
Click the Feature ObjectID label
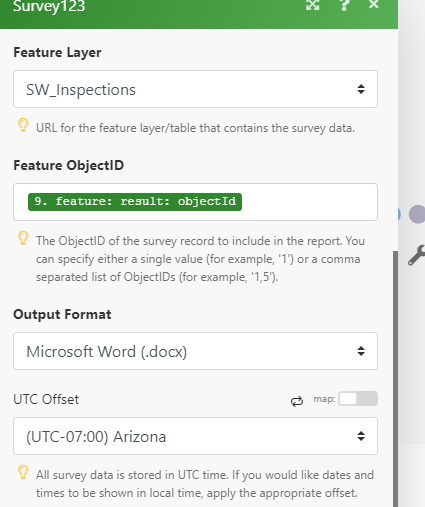(x=69, y=165)
